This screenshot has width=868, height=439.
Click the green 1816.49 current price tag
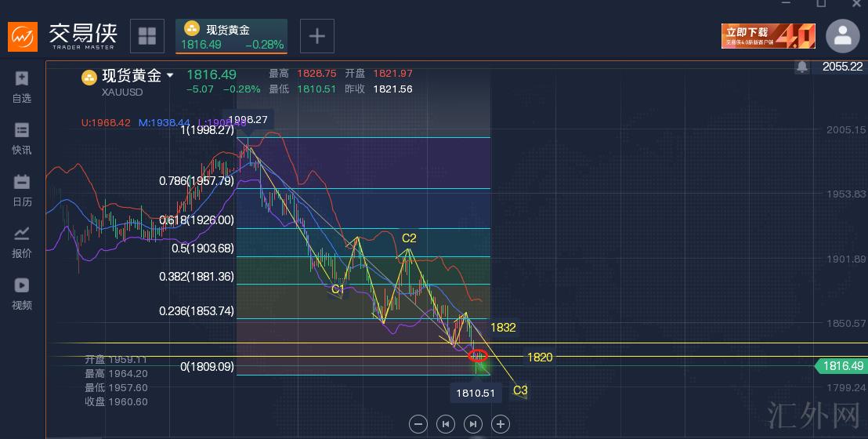(841, 366)
